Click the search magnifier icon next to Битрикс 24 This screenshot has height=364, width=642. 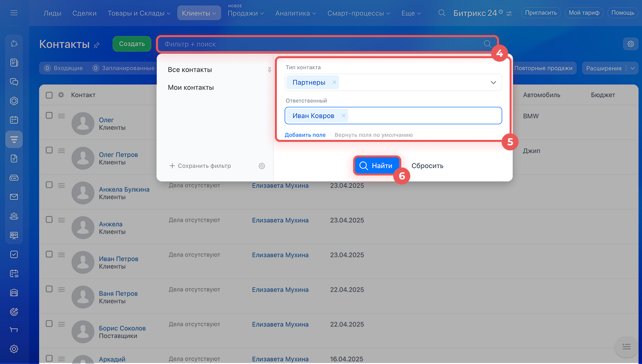coord(442,13)
